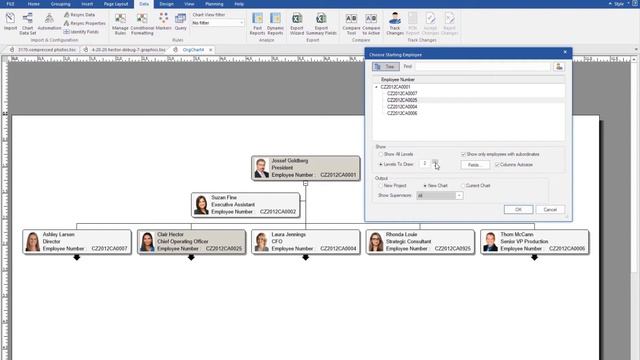Switch to the Grouping ribbon tab
This screenshot has height=360, width=640.
pyautogui.click(x=60, y=4)
